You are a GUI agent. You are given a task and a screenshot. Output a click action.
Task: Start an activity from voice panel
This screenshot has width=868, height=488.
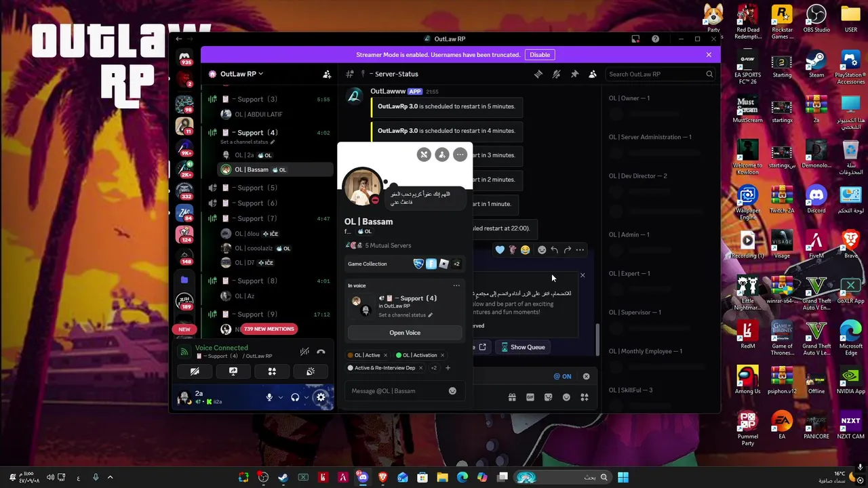(x=272, y=371)
